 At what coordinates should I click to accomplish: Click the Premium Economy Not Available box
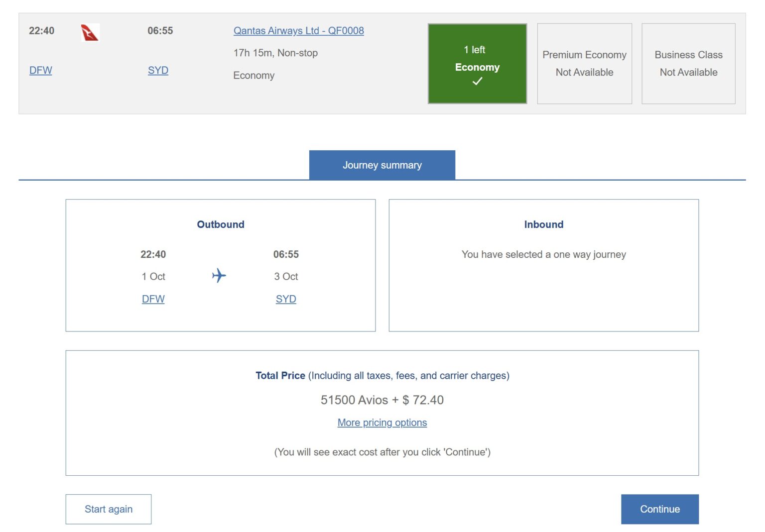point(584,63)
